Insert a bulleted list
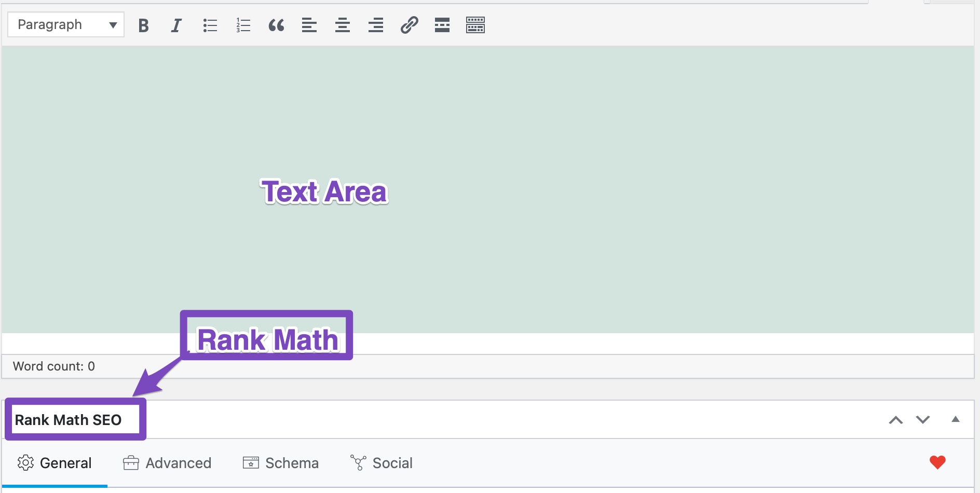 pyautogui.click(x=210, y=25)
